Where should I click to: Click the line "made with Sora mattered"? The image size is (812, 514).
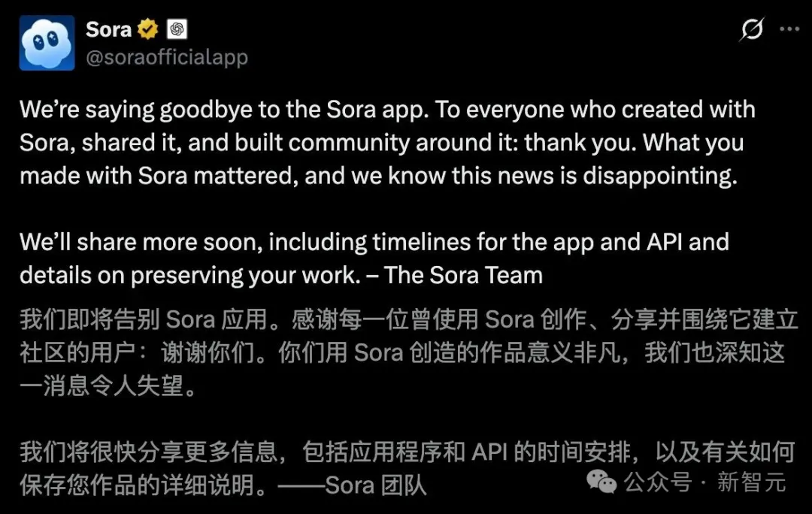pos(378,176)
